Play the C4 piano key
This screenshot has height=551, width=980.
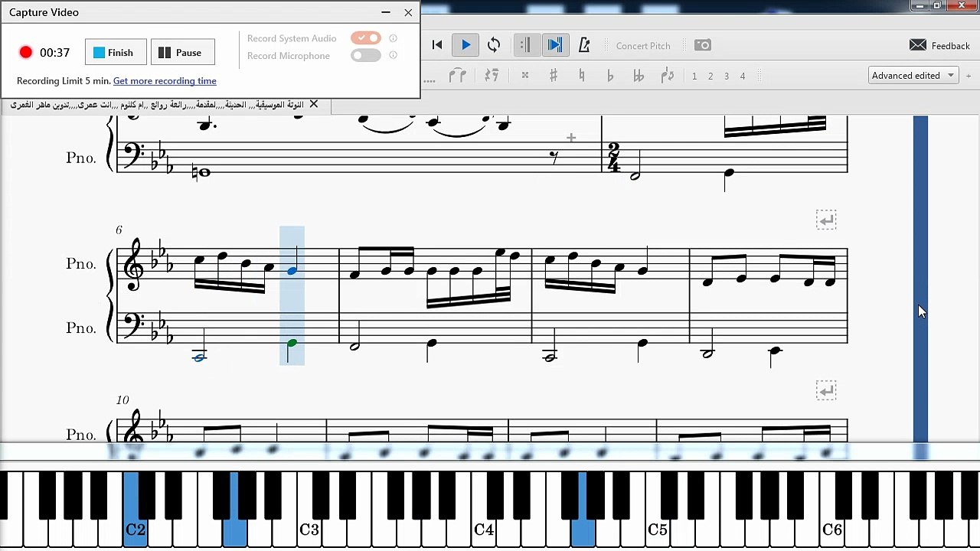click(x=483, y=528)
